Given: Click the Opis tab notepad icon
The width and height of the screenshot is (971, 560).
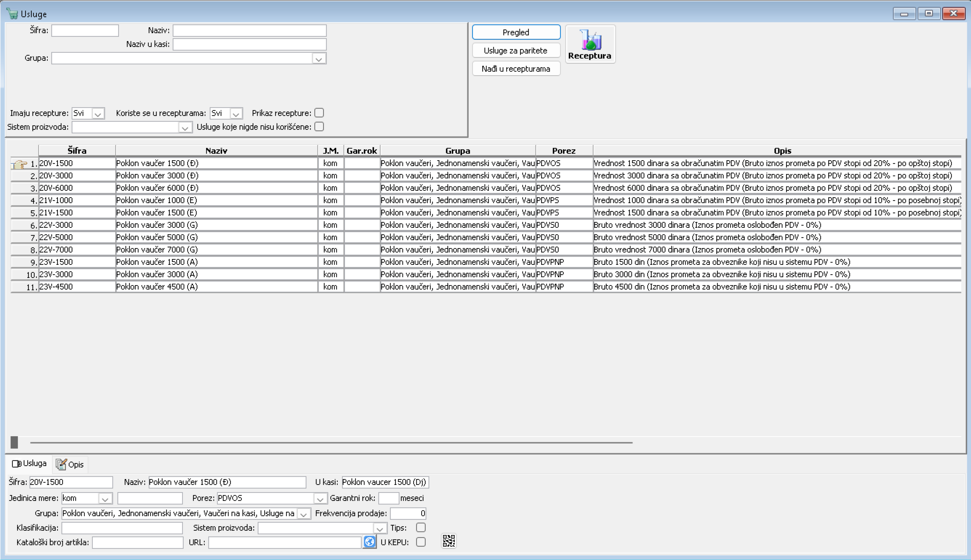Looking at the screenshot, I should (x=61, y=464).
